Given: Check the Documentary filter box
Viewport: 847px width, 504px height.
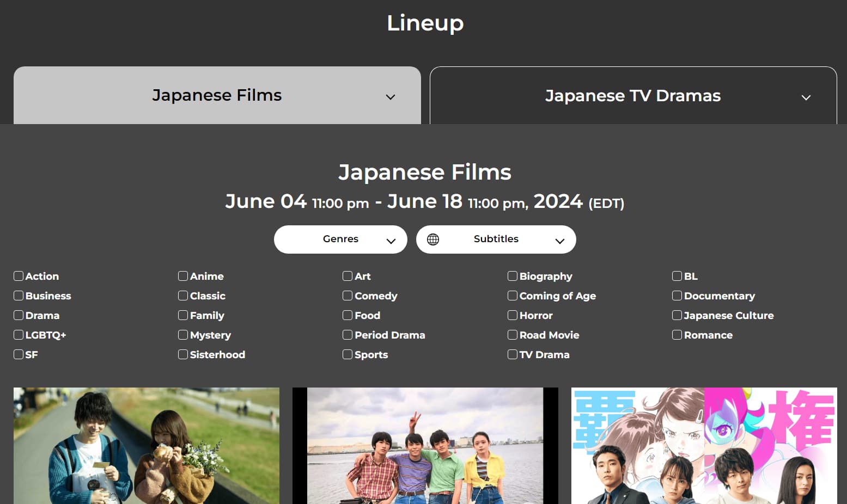Looking at the screenshot, I should [677, 296].
